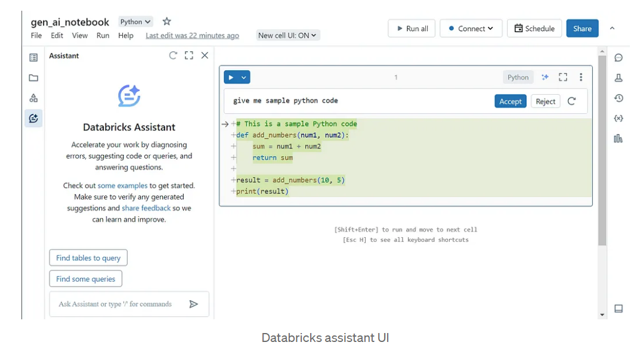
Task: Open the table of contents sidebar icon
Action: (33, 58)
